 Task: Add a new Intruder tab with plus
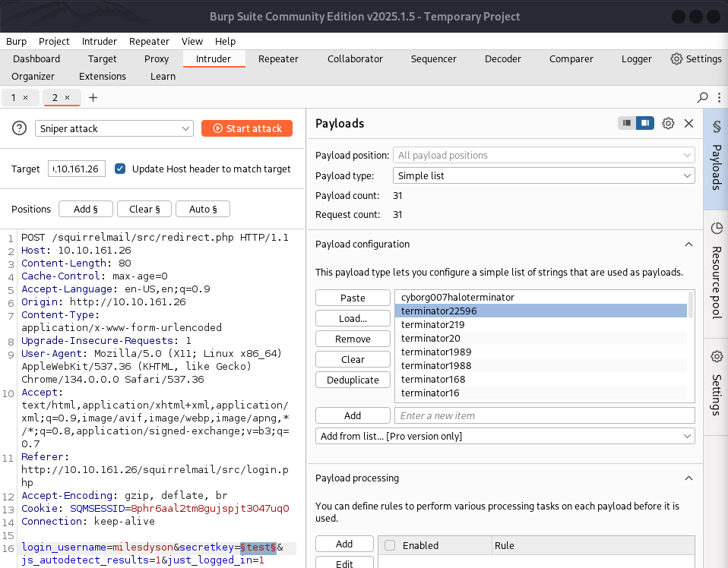point(93,97)
